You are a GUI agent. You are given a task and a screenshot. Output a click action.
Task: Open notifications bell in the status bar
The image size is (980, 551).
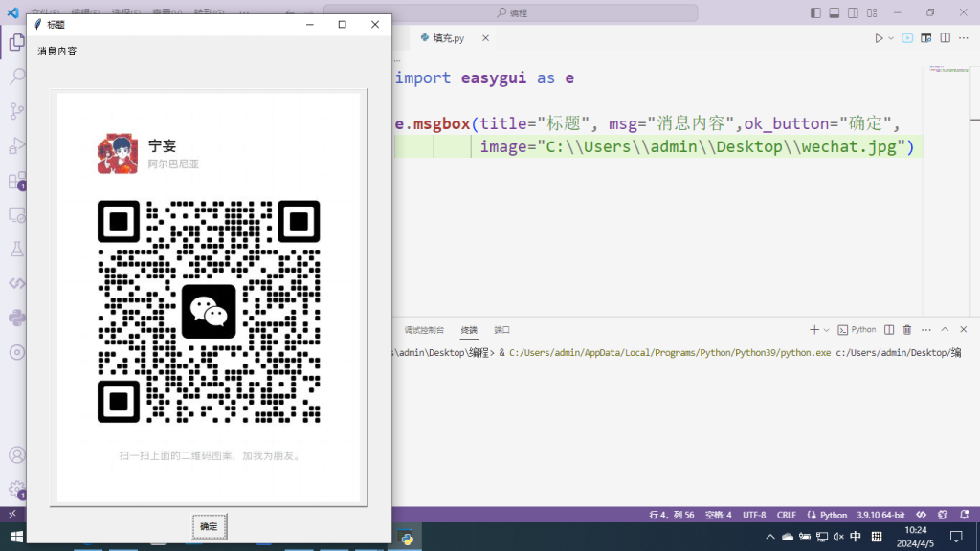point(965,515)
